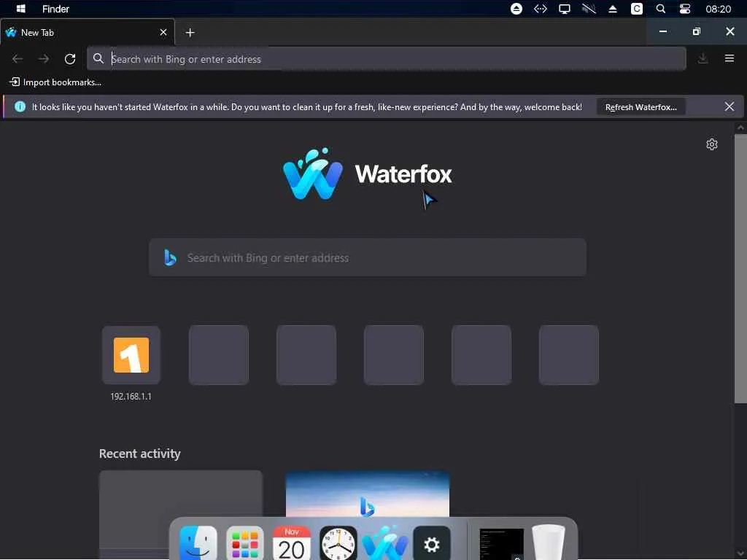This screenshot has width=747, height=560.
Task: Focus the address bar input
Action: click(387, 59)
